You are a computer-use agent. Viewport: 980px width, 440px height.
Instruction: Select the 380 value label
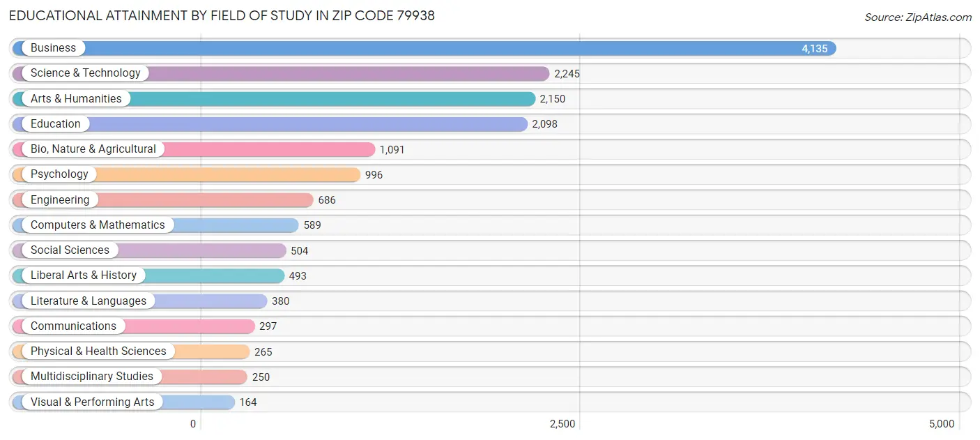[280, 302]
